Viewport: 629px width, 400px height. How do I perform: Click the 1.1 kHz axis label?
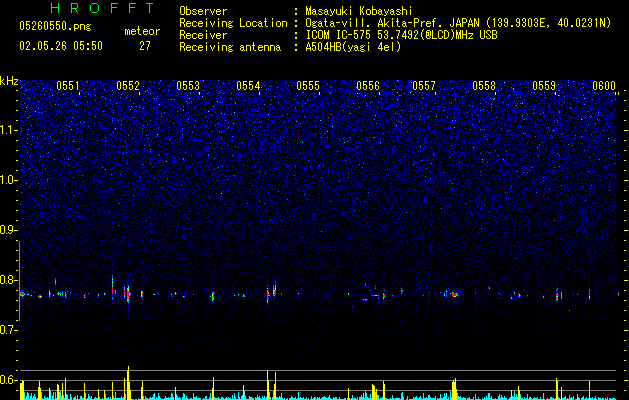(9, 130)
